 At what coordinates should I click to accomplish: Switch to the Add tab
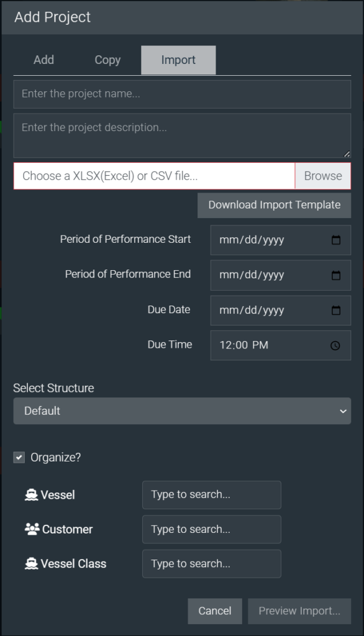(x=44, y=60)
